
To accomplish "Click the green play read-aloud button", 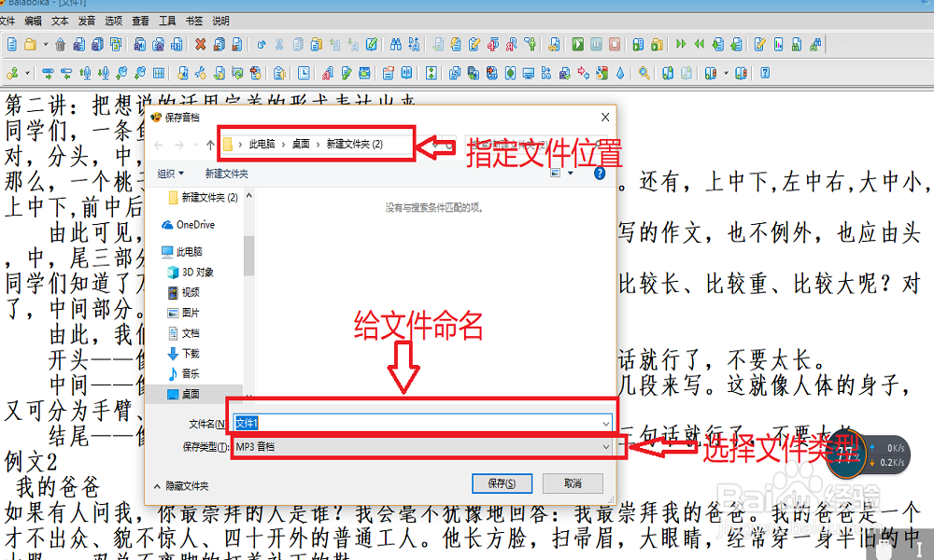I will click(578, 44).
